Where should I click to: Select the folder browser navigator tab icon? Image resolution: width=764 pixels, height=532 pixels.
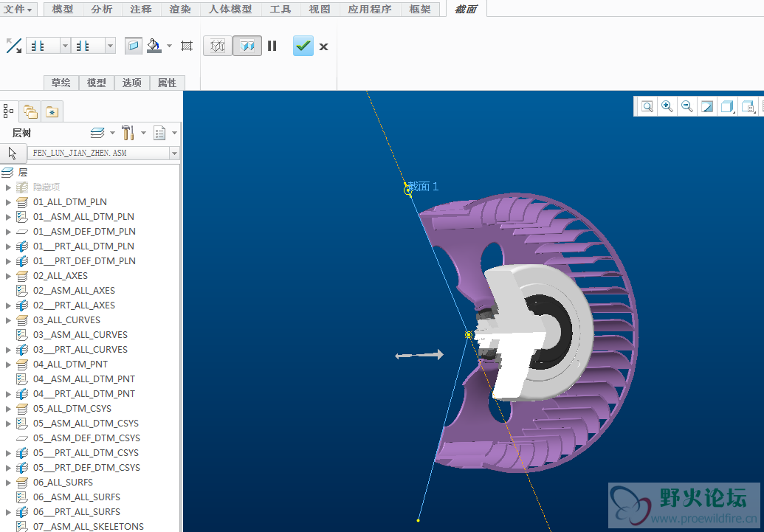(x=30, y=111)
